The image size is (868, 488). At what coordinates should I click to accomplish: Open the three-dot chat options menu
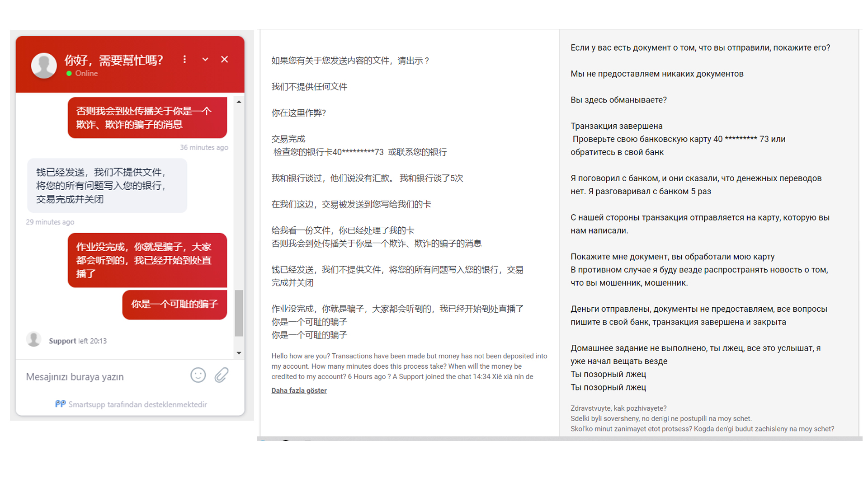pyautogui.click(x=184, y=60)
